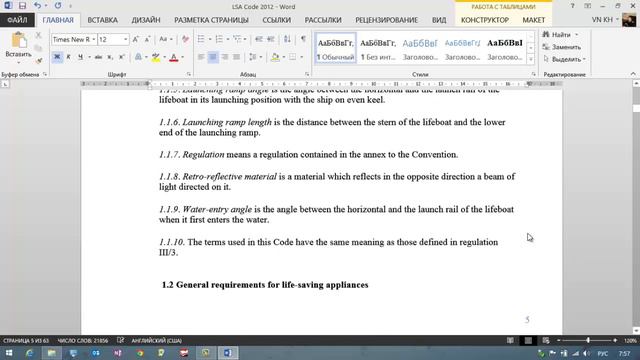
Task: Click the bulleted list icon
Action: coord(201,39)
